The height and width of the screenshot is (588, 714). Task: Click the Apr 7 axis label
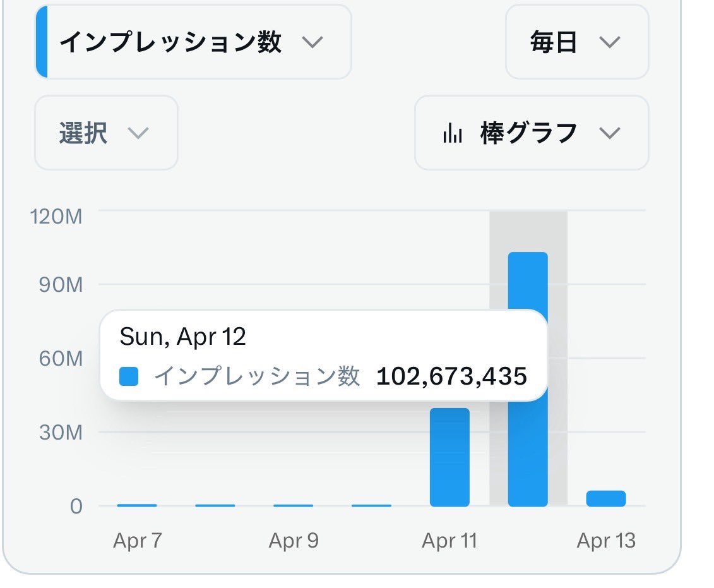point(138,541)
